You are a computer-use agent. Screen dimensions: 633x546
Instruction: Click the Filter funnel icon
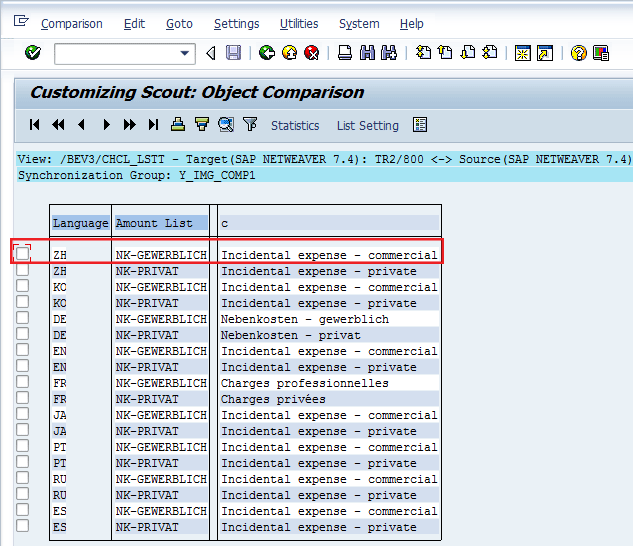point(250,125)
